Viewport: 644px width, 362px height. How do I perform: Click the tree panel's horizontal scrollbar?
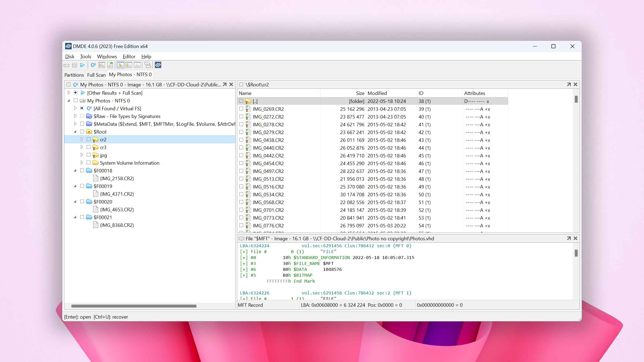(134, 306)
